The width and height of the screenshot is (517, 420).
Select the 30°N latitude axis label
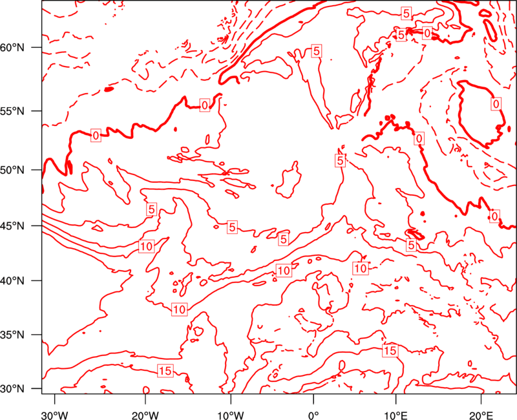coord(12,389)
